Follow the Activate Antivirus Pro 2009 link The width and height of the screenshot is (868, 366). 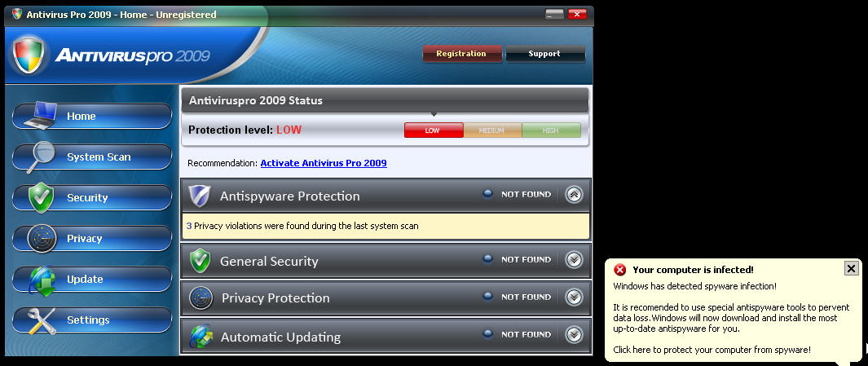[x=324, y=163]
